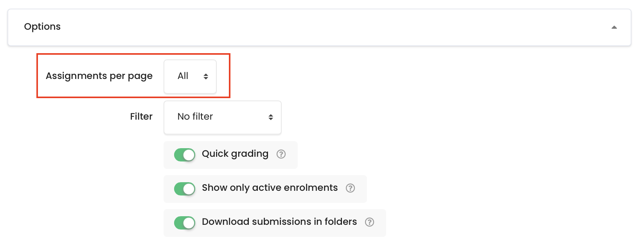Collapse the Options section using the arrow
Screen dimensions: 644x251
click(x=614, y=27)
